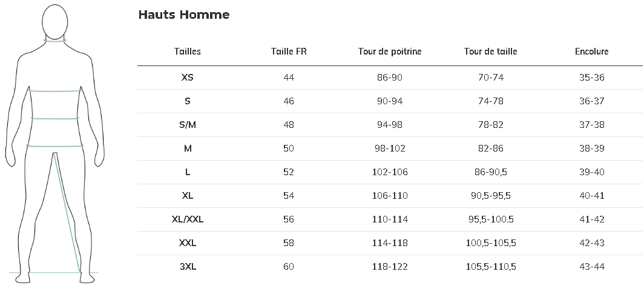The width and height of the screenshot is (644, 294).
Task: Select the Tailles column header
Action: click(187, 52)
